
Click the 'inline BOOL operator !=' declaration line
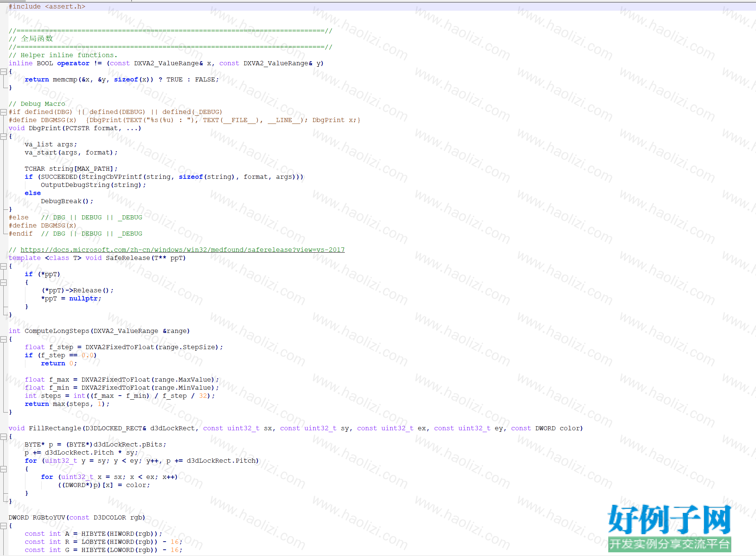166,63
